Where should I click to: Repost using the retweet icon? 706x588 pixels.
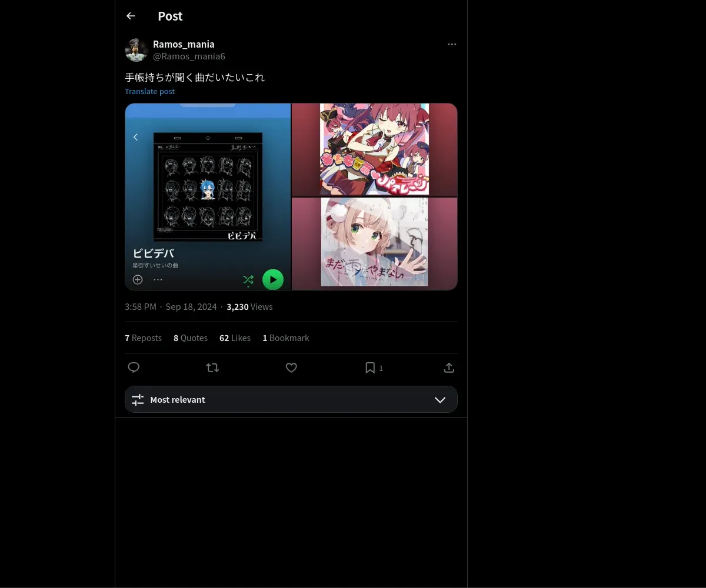coord(212,367)
